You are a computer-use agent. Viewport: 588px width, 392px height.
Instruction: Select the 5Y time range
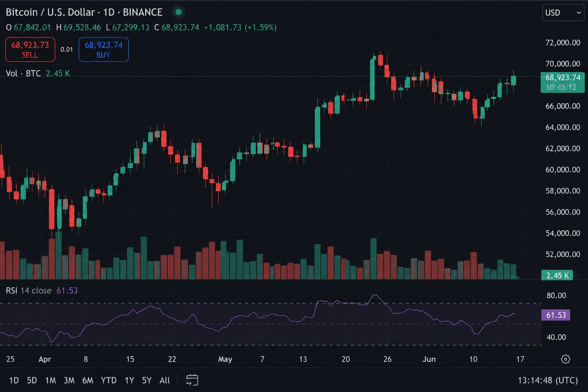(x=147, y=381)
